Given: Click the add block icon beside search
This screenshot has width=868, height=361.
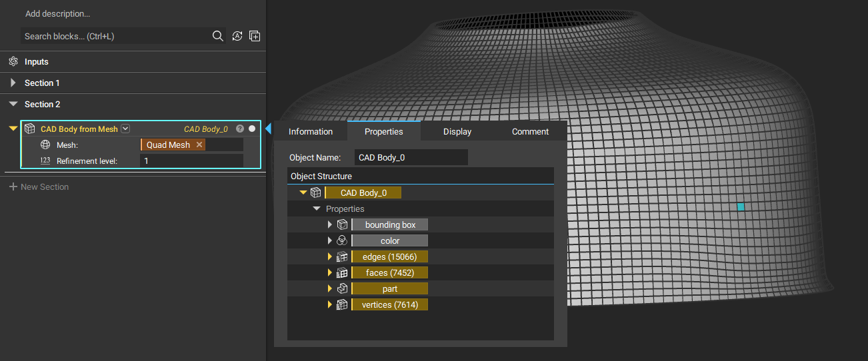Looking at the screenshot, I should coord(255,36).
